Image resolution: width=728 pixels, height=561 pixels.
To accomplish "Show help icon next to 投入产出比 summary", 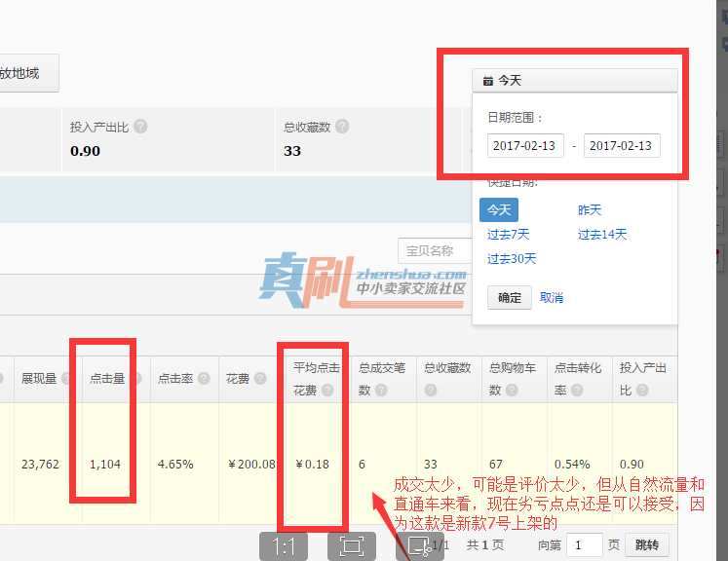I will (140, 127).
